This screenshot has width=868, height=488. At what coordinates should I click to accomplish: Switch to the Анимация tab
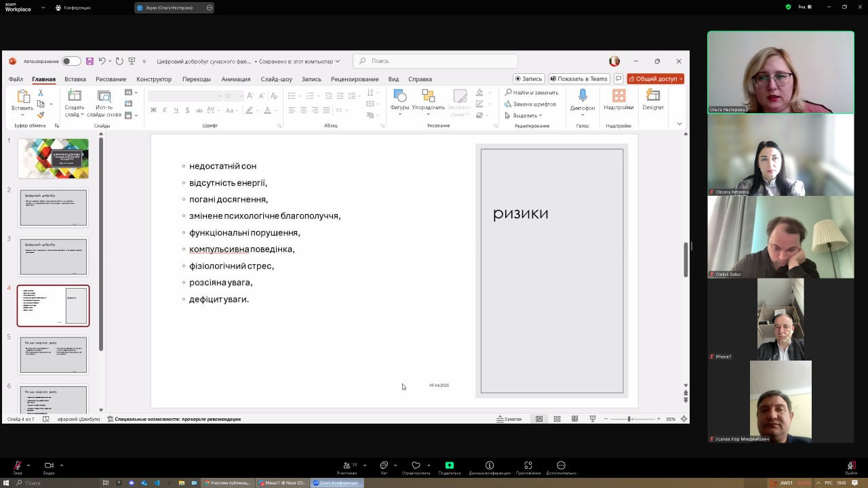coord(235,79)
